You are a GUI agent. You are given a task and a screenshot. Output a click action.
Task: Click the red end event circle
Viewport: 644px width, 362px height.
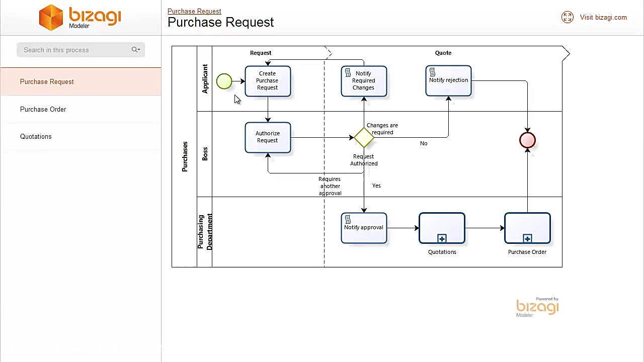[527, 140]
